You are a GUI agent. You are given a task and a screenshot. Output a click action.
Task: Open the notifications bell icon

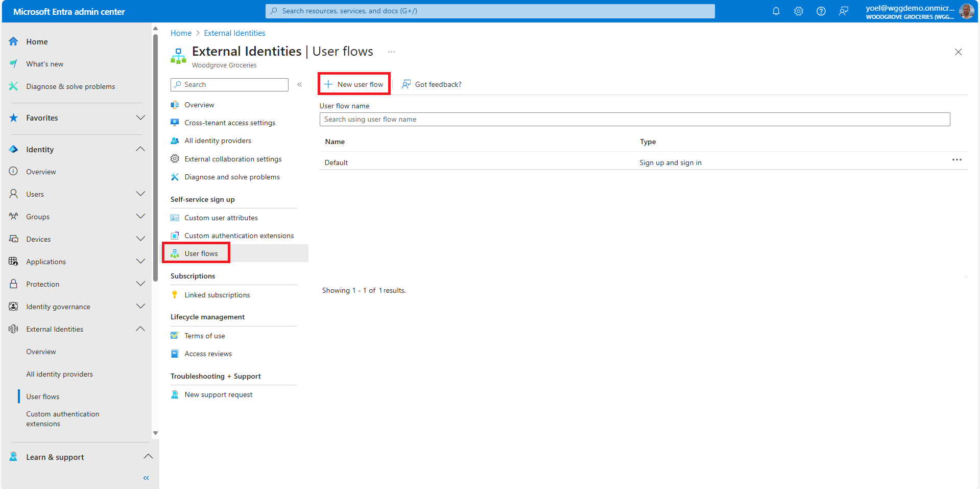[x=776, y=11]
